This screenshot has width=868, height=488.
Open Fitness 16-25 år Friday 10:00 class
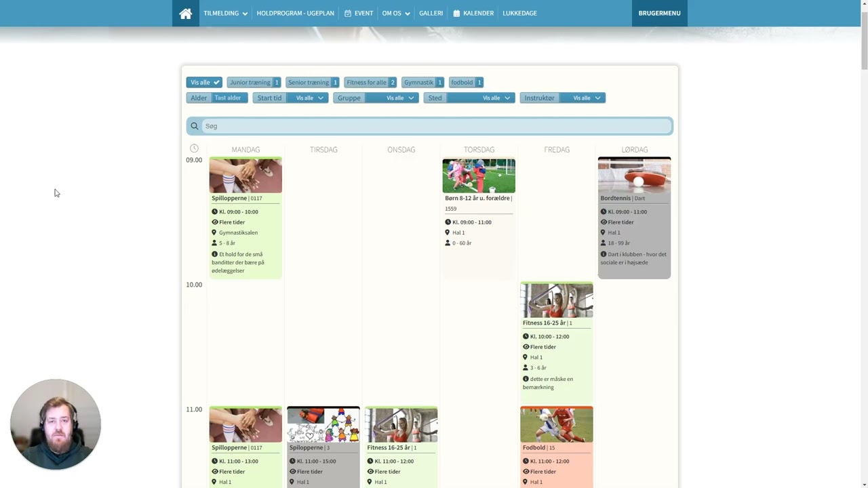pyautogui.click(x=557, y=342)
